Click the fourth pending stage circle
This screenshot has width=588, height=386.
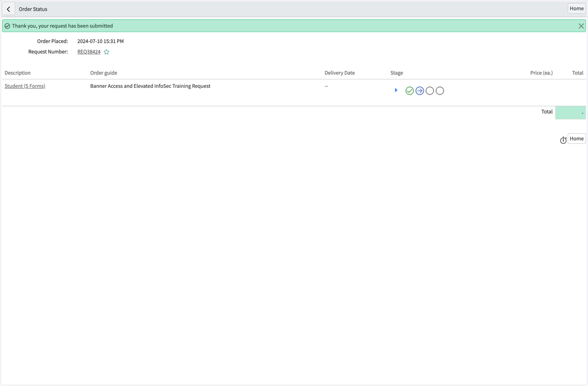[x=440, y=91]
